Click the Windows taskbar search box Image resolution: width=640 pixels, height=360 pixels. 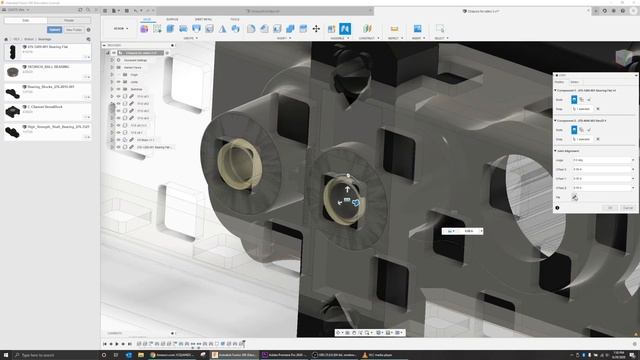[x=55, y=355]
